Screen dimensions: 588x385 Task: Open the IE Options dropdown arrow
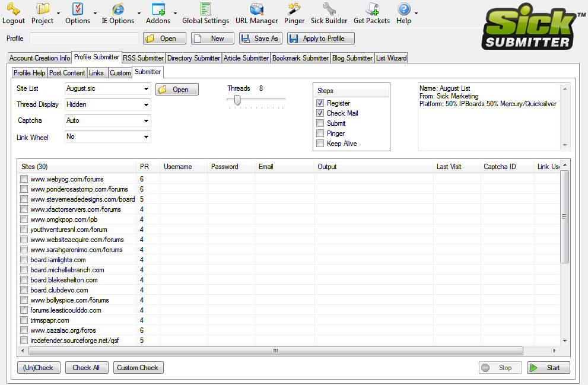[x=139, y=13]
